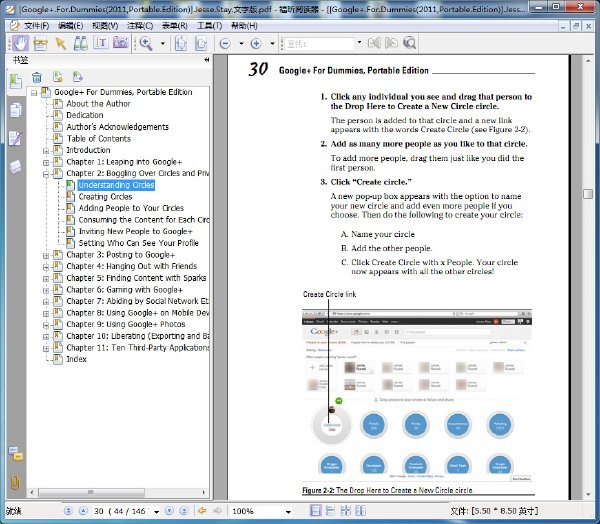Click the find previous icon

(x=374, y=43)
